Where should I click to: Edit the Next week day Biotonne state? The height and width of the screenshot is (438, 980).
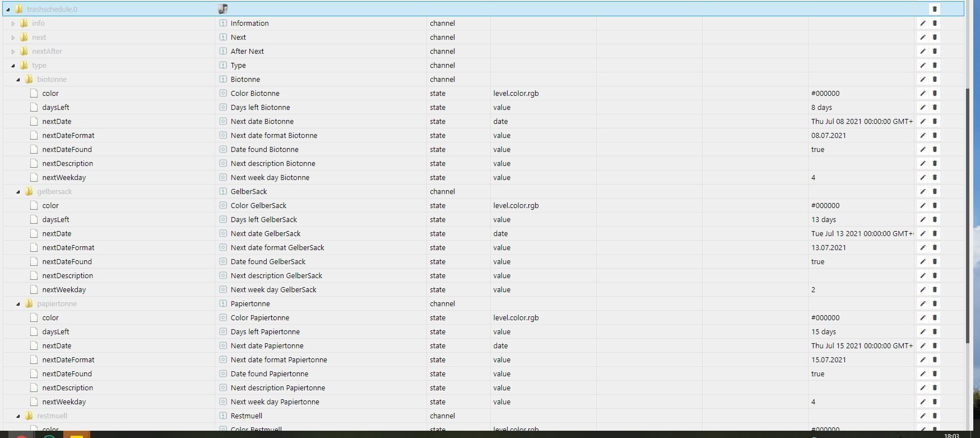923,177
